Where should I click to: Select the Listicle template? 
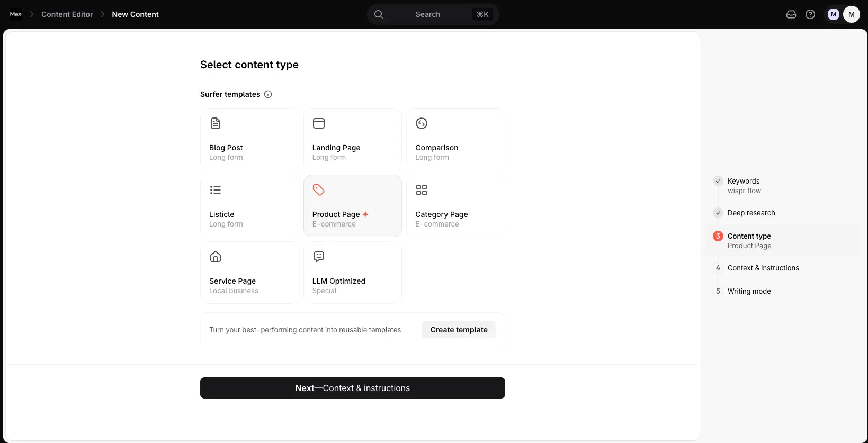point(249,206)
